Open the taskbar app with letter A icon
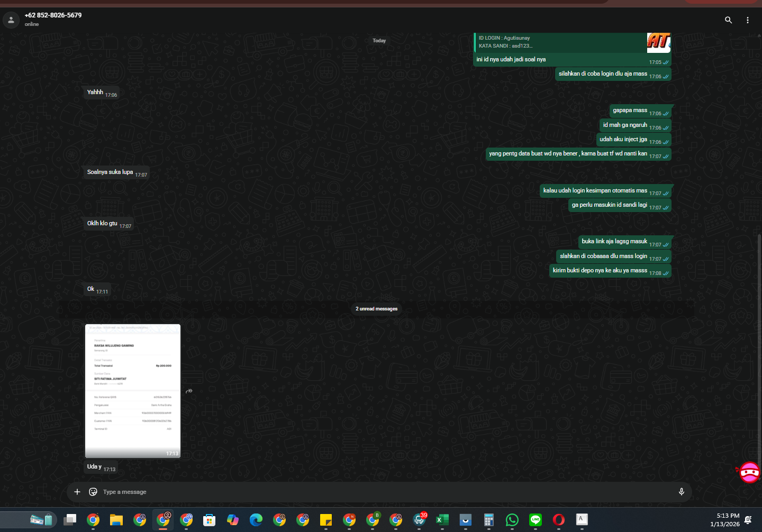762x532 pixels. 582,520
